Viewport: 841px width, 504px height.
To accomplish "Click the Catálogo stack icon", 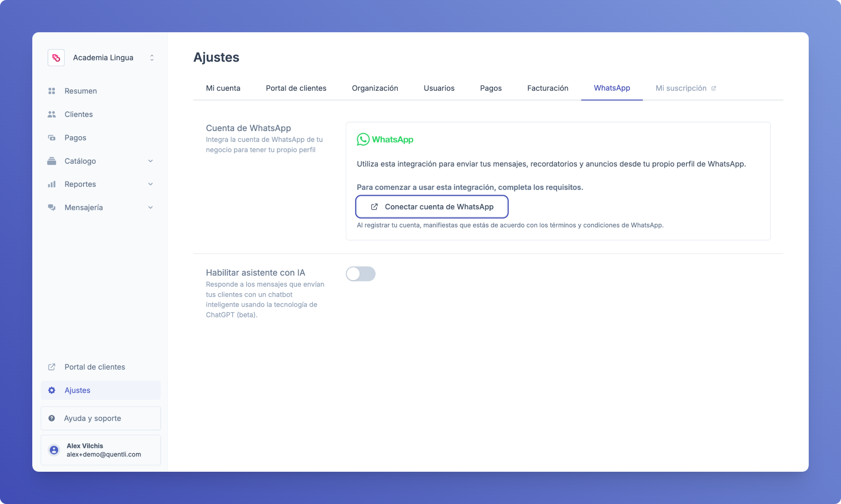I will click(52, 161).
